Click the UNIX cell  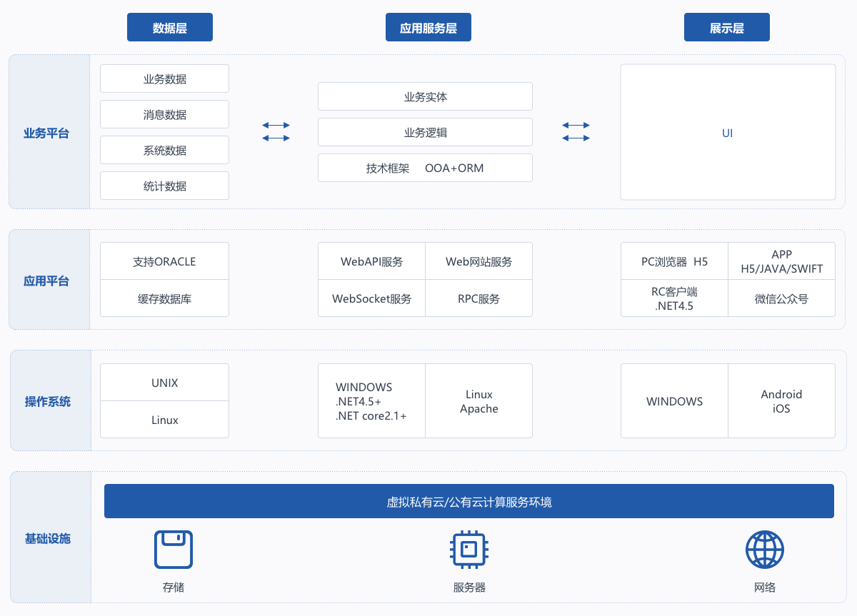[164, 383]
